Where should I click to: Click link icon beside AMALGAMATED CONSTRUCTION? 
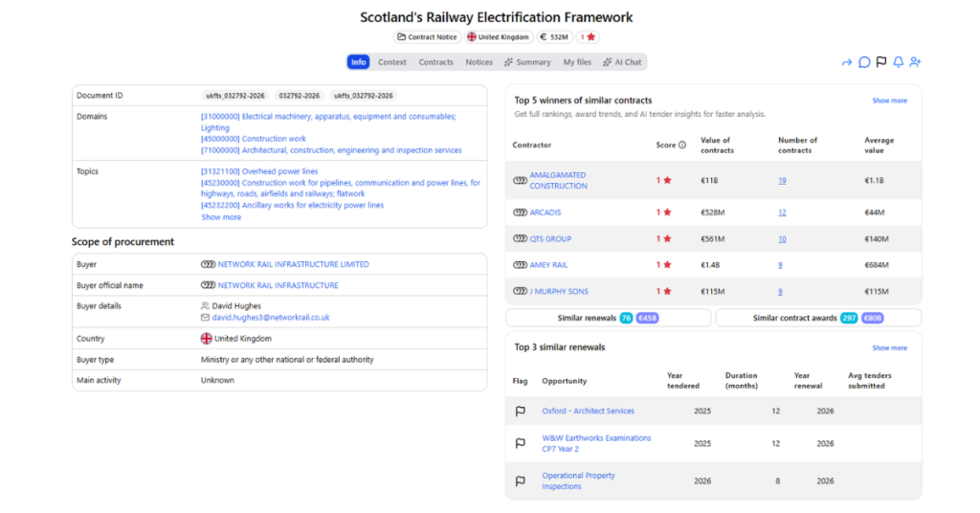[520, 181]
